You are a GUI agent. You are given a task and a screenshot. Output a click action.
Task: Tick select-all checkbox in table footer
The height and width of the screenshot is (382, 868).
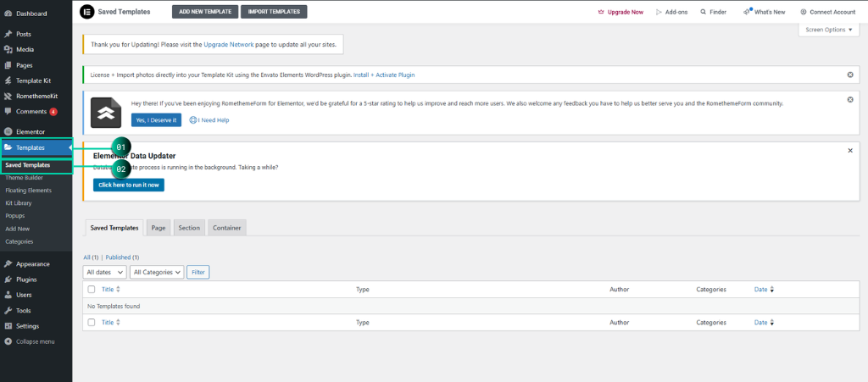92,323
